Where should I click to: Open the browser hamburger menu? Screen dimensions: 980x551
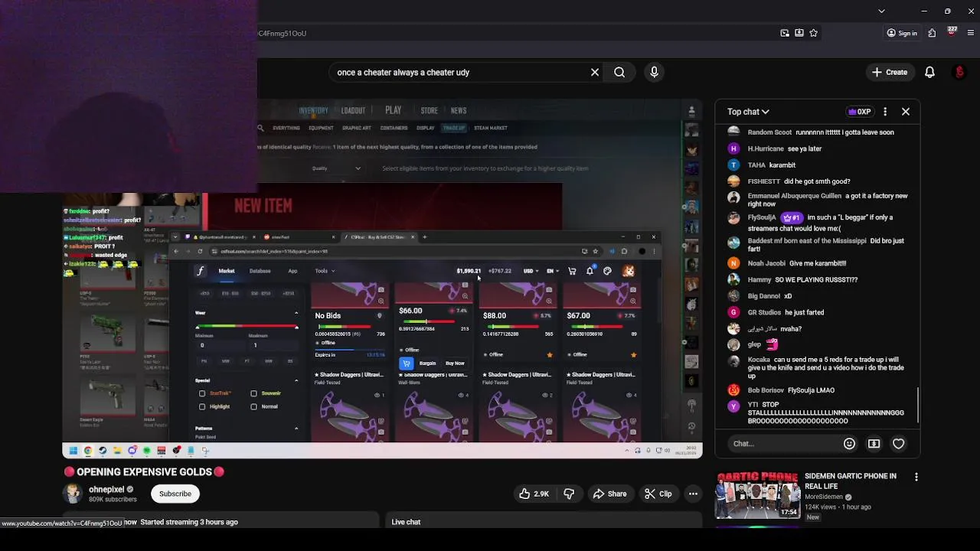(971, 33)
